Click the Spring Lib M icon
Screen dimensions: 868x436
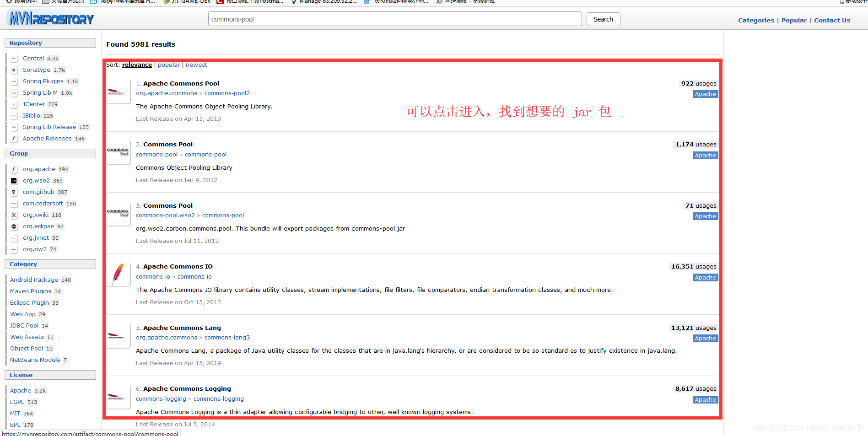click(14, 93)
